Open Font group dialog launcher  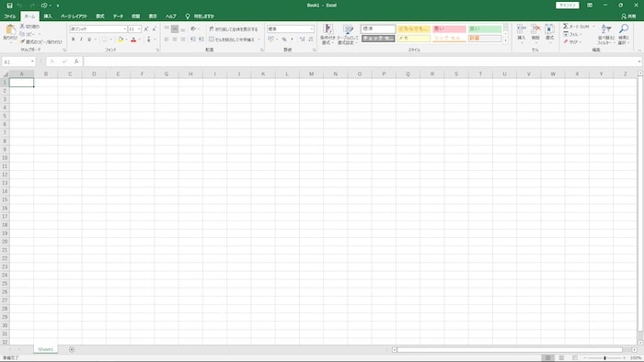pos(157,50)
